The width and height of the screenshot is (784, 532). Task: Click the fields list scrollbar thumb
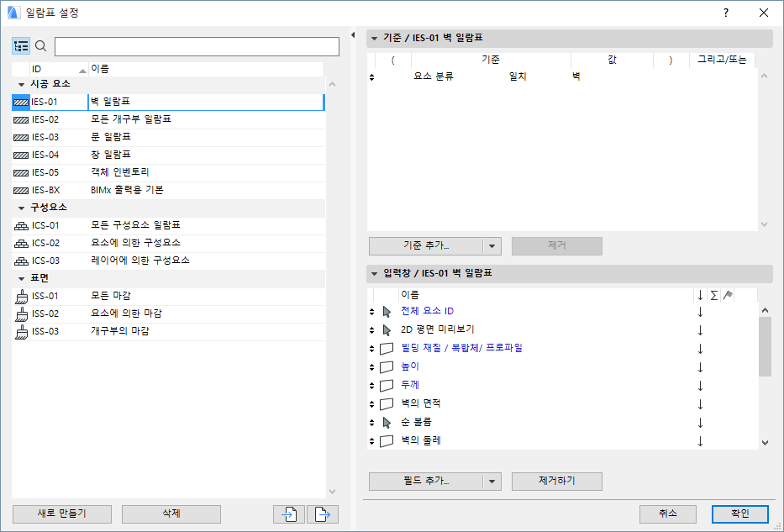[765, 346]
